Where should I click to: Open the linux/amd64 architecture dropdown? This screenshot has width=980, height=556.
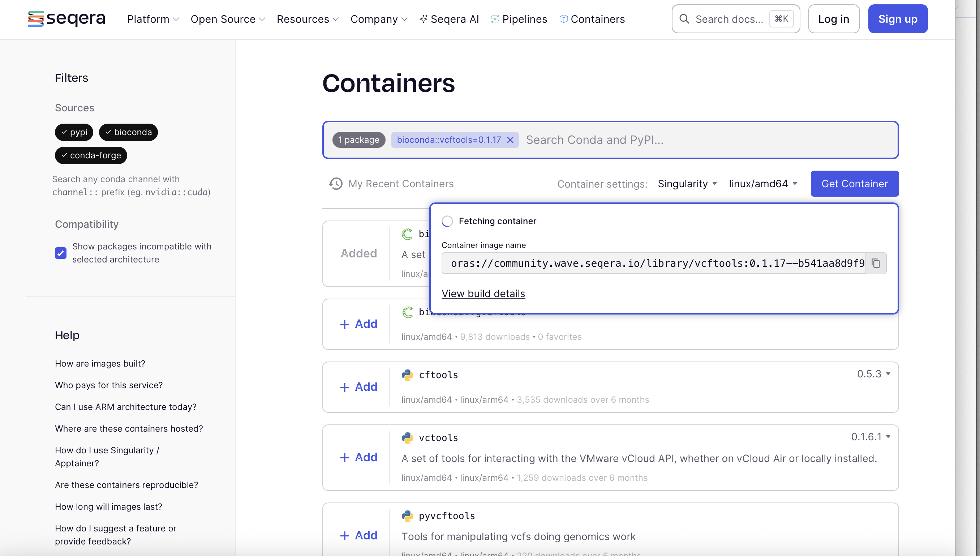763,184
